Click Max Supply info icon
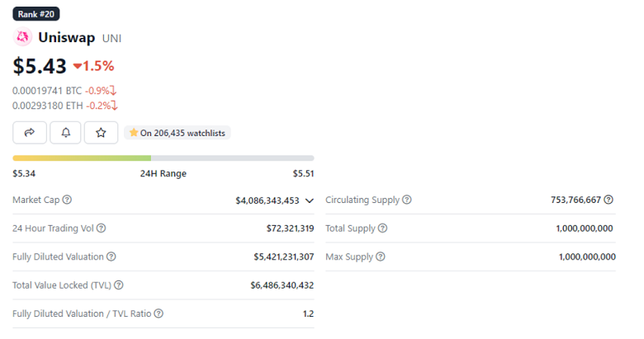This screenshot has height=339, width=644. click(x=381, y=257)
